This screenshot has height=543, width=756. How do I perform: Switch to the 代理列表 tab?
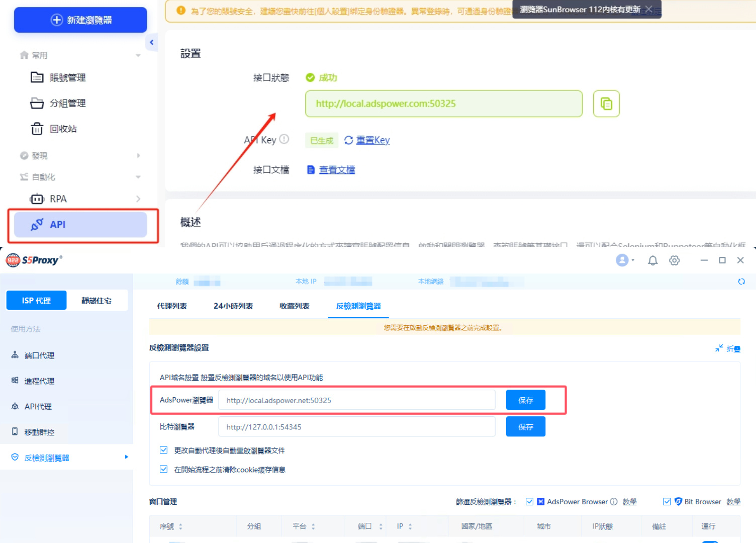pos(172,306)
